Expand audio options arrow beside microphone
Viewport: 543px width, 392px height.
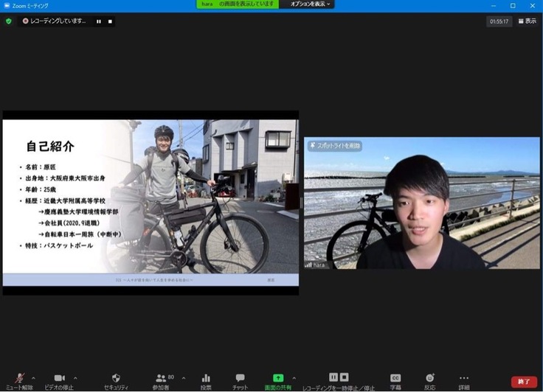(x=33, y=377)
